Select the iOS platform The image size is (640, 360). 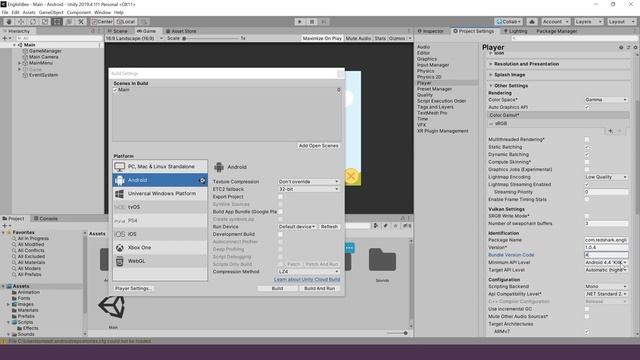click(x=160, y=234)
